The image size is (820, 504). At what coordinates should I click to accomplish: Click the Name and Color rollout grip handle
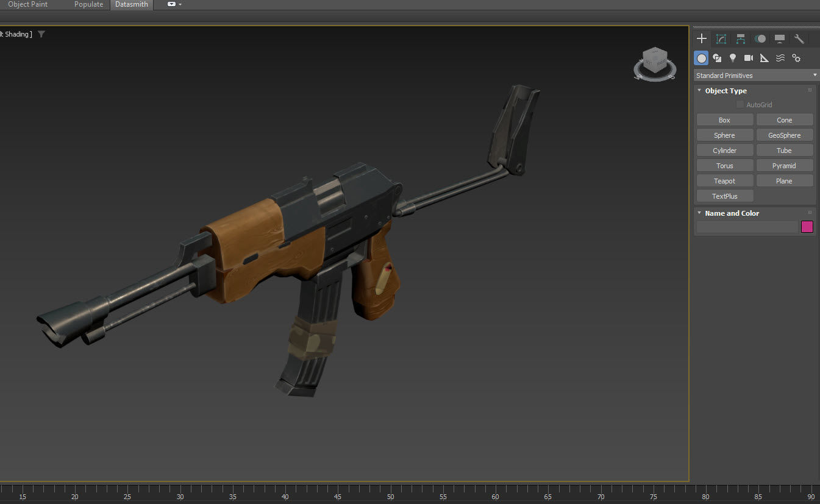[810, 213]
